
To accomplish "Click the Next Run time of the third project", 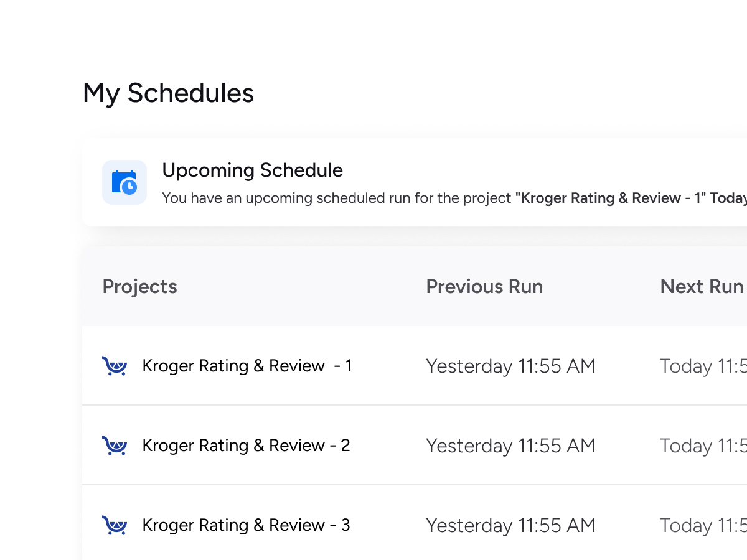I will point(703,526).
